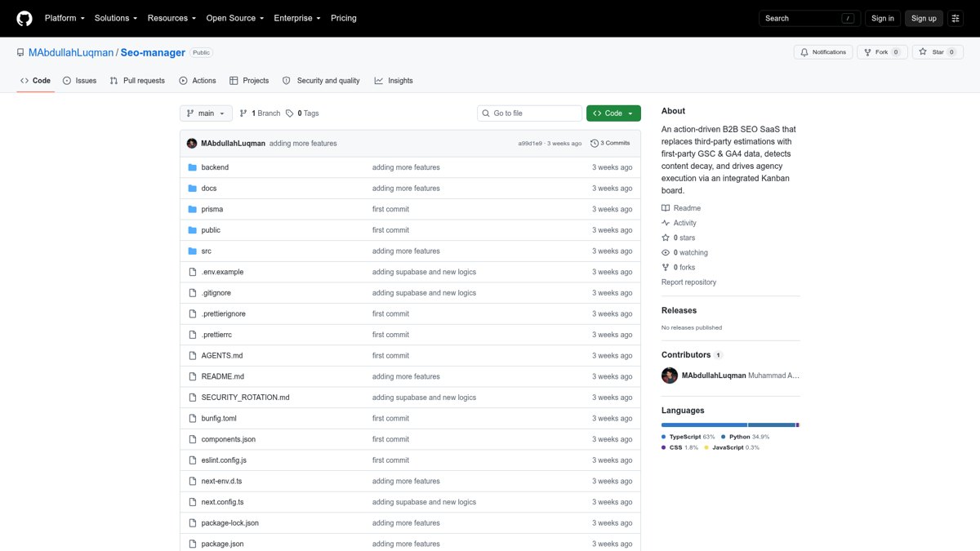
Task: Click the eslint.config.js file icon
Action: (193, 460)
